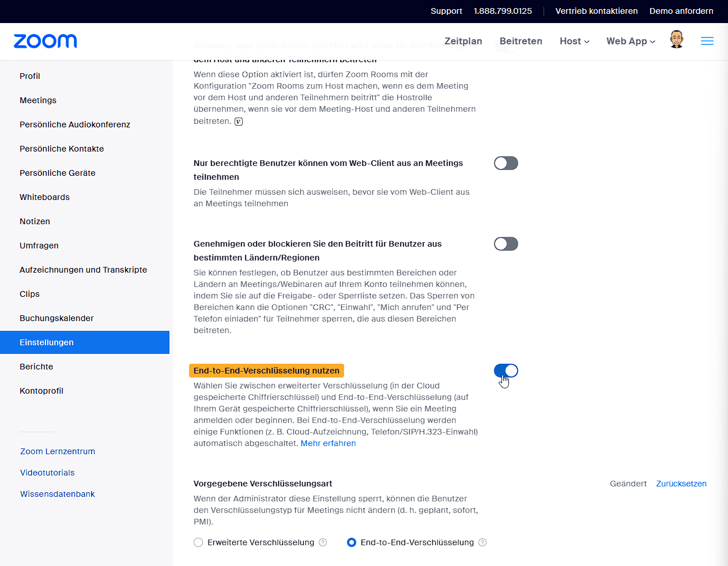This screenshot has width=728, height=566.
Task: Open Aufzeichnungen und Transkripte
Action: click(85, 270)
